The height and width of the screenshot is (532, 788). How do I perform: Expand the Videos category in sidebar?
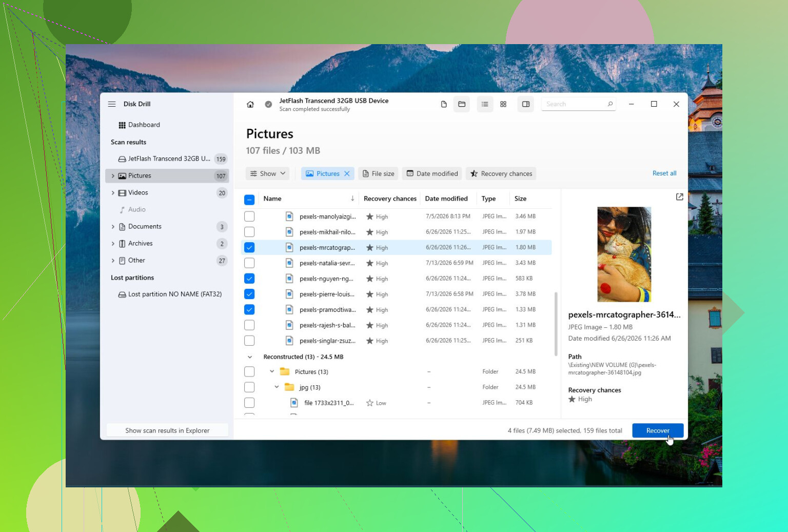click(113, 193)
